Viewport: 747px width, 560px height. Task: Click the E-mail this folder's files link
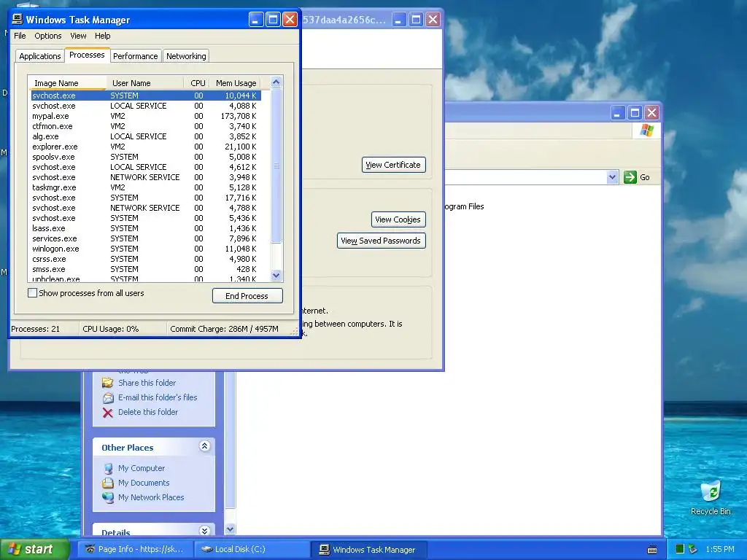click(158, 397)
